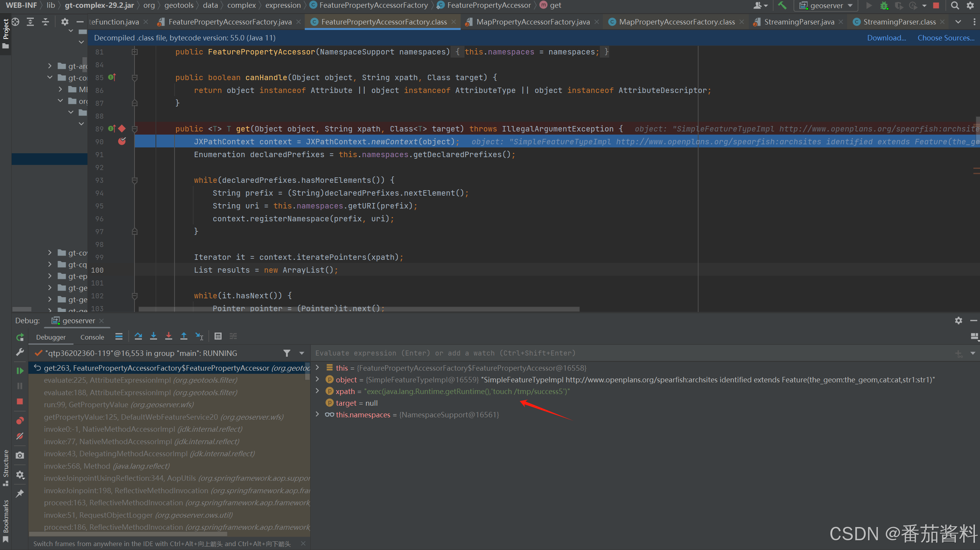Click Stop icon in debug sidebar
980x550 pixels.
tap(20, 401)
